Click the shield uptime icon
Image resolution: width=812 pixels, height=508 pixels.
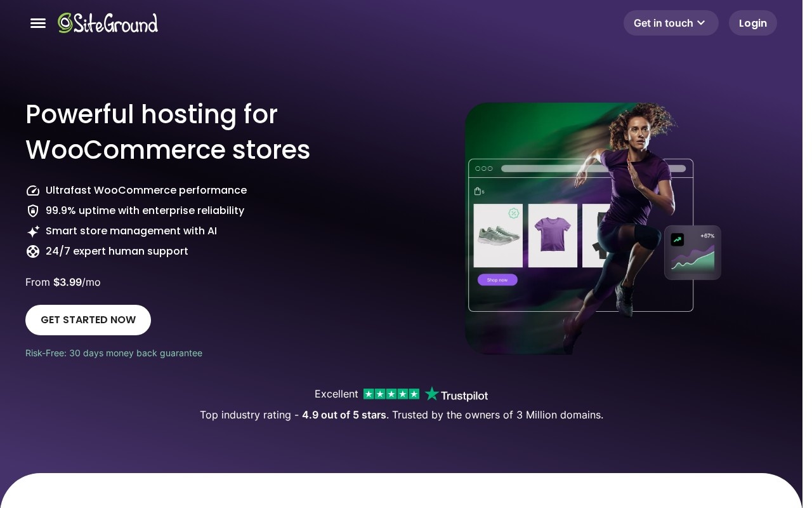[33, 211]
